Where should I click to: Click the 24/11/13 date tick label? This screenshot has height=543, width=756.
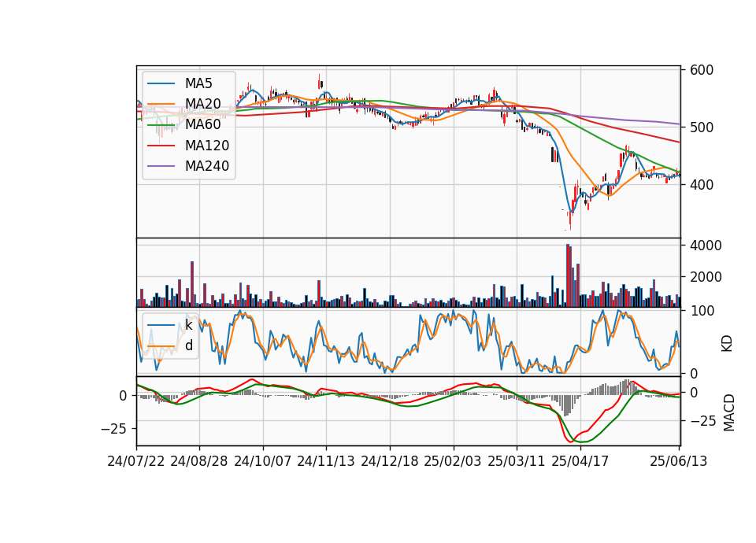[326, 461]
